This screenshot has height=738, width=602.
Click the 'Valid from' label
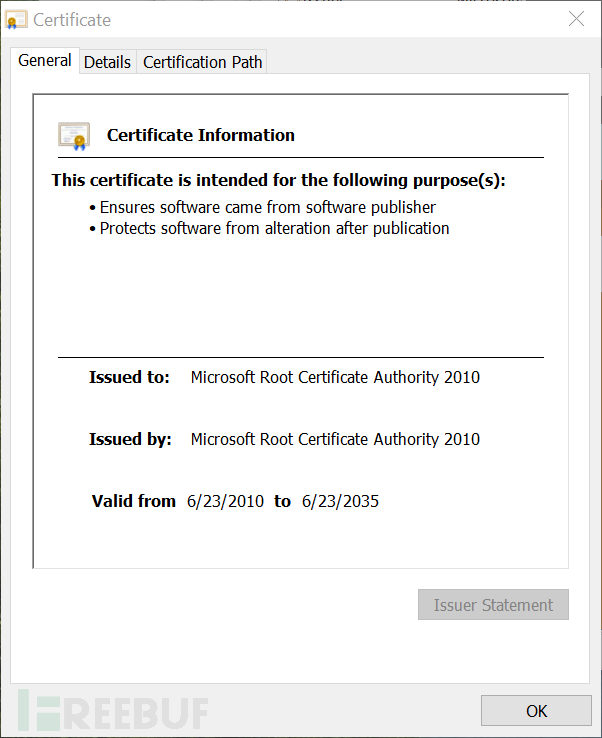click(x=134, y=501)
